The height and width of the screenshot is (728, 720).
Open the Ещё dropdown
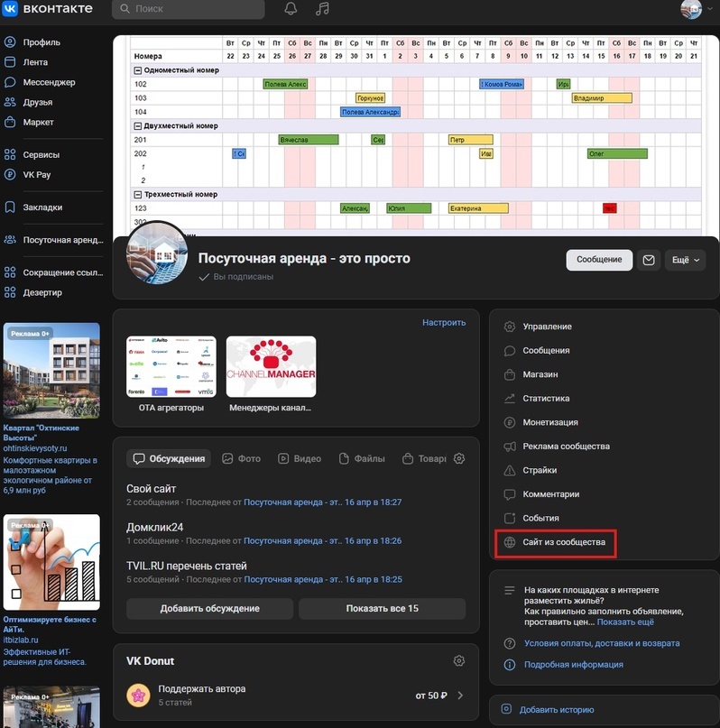[x=685, y=260]
